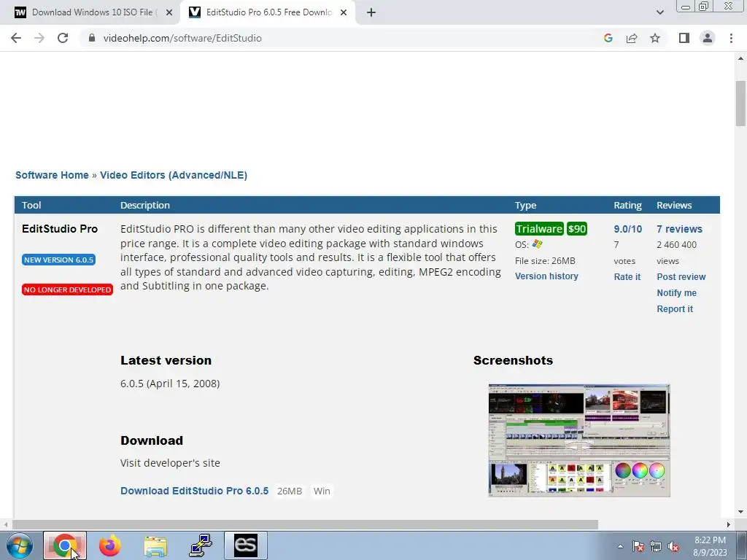The width and height of the screenshot is (747, 560).
Task: Open the Windows Start menu
Action: point(19,545)
